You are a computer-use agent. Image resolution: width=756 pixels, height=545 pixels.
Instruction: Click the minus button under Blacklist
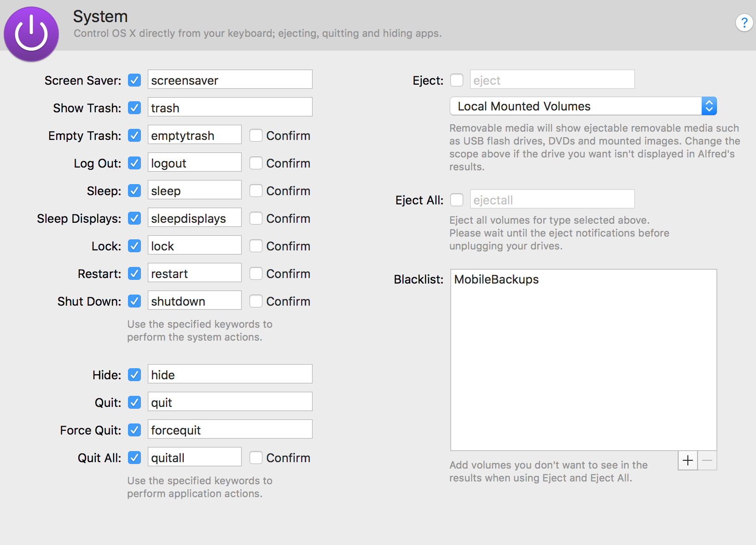coord(708,460)
